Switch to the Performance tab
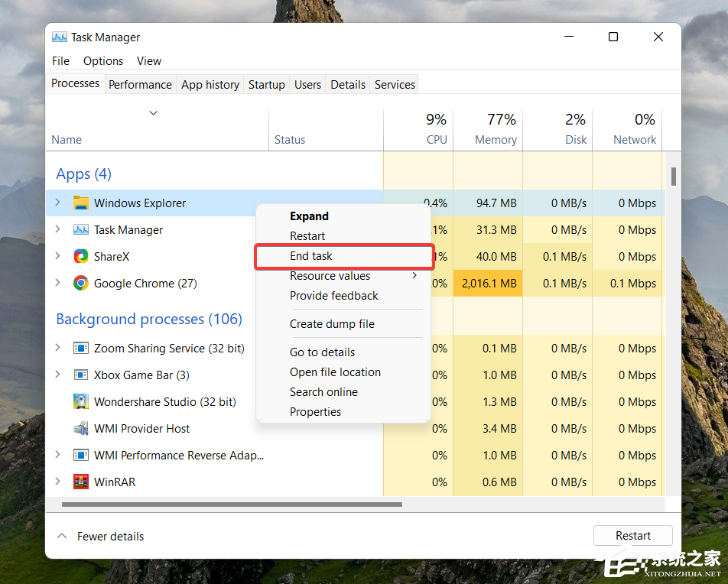The image size is (728, 584). pyautogui.click(x=140, y=85)
